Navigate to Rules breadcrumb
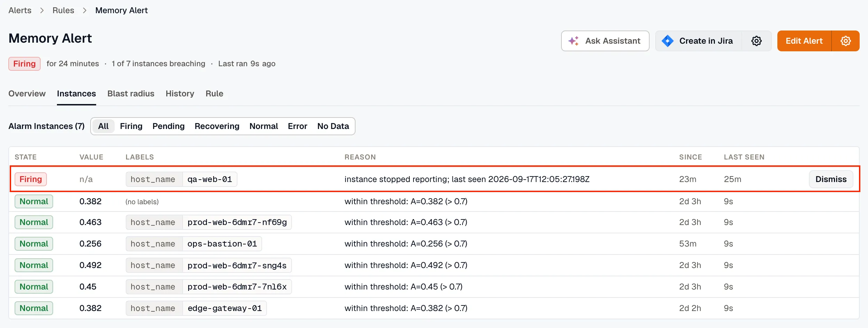Image resolution: width=868 pixels, height=328 pixels. [x=63, y=10]
